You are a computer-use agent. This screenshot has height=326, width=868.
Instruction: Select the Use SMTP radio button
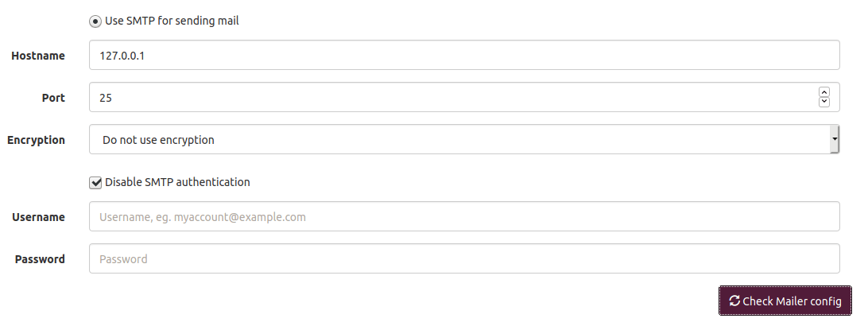pyautogui.click(x=95, y=21)
